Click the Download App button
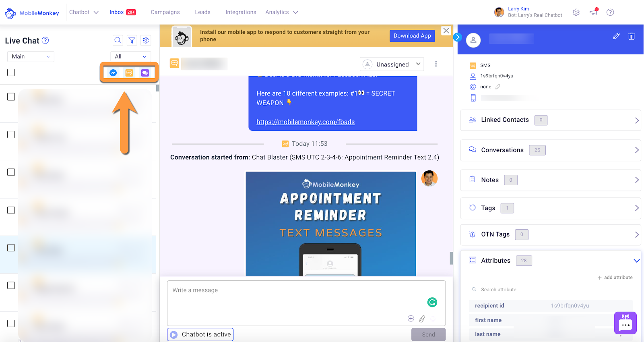644x342 pixels. pyautogui.click(x=412, y=36)
